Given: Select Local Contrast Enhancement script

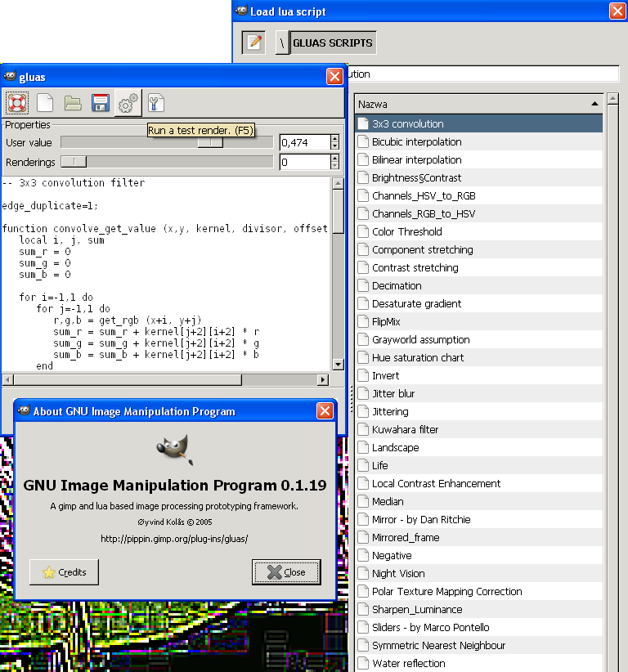Looking at the screenshot, I should click(x=478, y=484).
